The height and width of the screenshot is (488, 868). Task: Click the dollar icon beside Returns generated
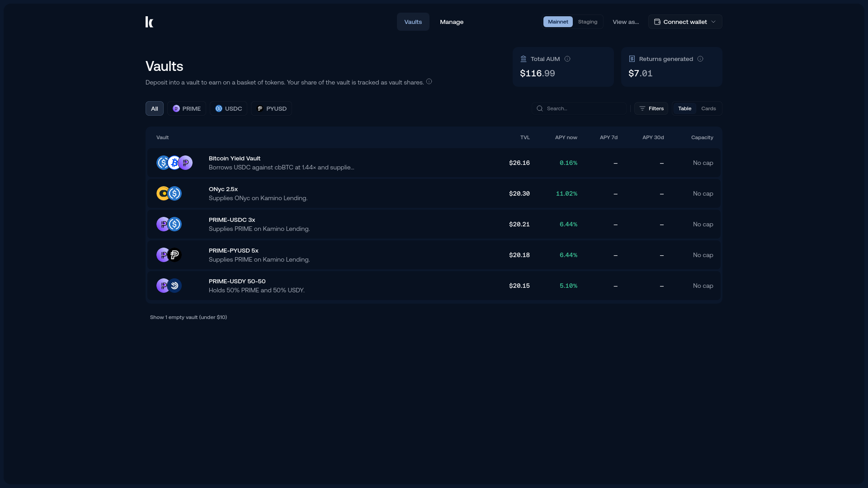coord(632,59)
